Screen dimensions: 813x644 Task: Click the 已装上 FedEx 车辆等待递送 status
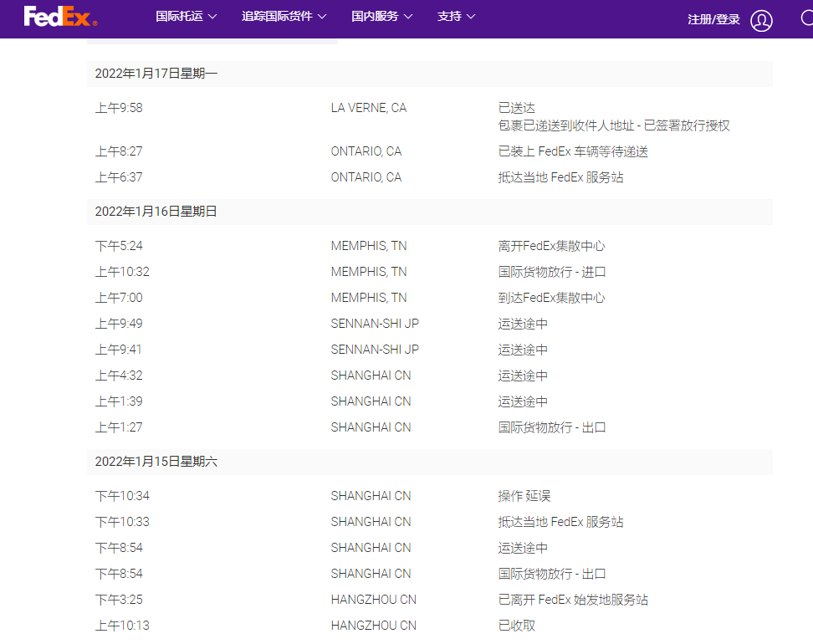(573, 151)
